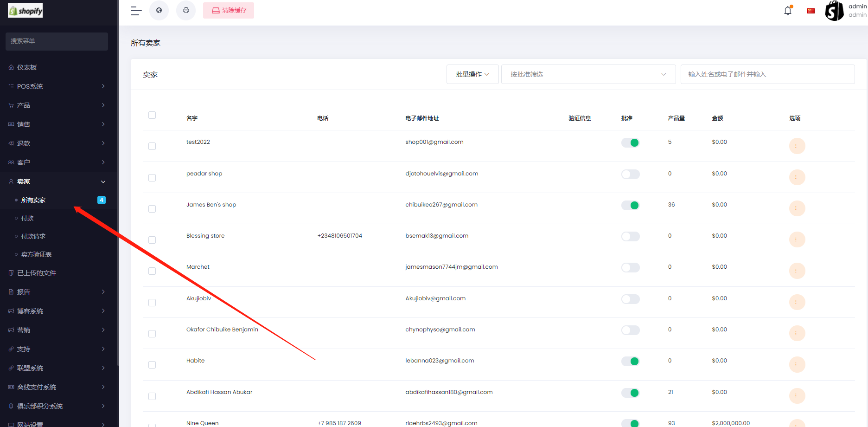Open the admin profile avatar
The image size is (868, 427).
(x=835, y=11)
